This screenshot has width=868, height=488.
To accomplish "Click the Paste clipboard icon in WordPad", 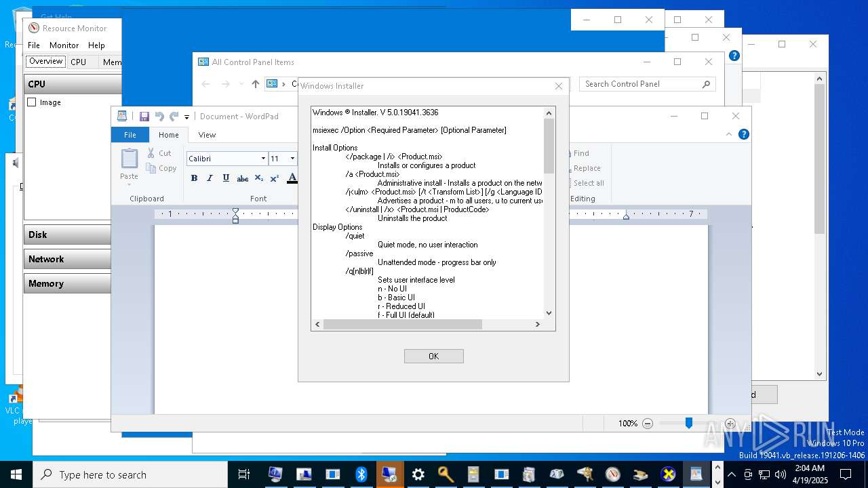I will 129,159.
